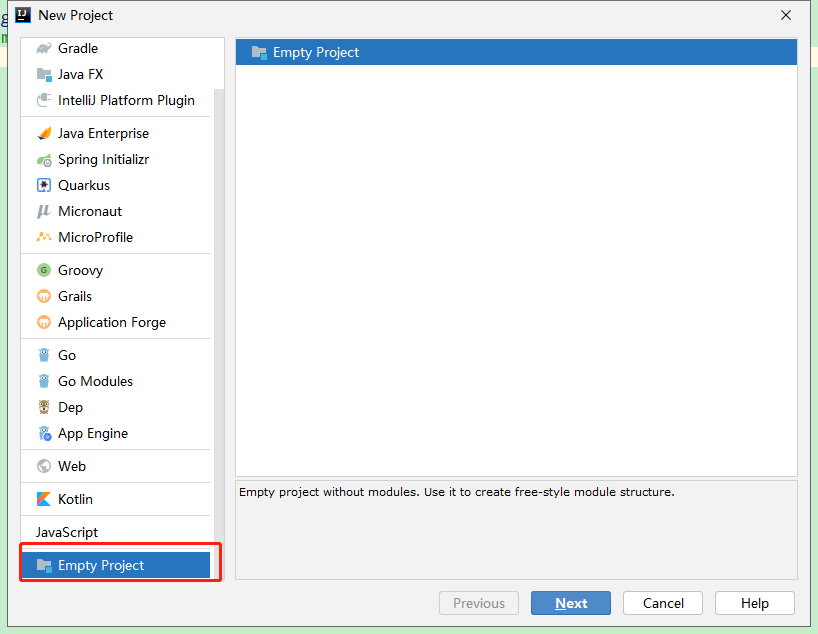Click the Web globe icon
This screenshot has width=818, height=634.
[x=44, y=466]
